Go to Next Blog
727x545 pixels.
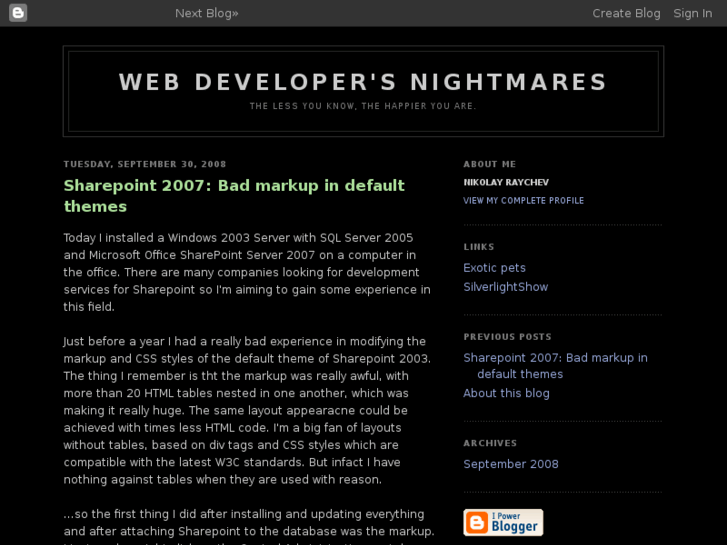[x=207, y=13]
